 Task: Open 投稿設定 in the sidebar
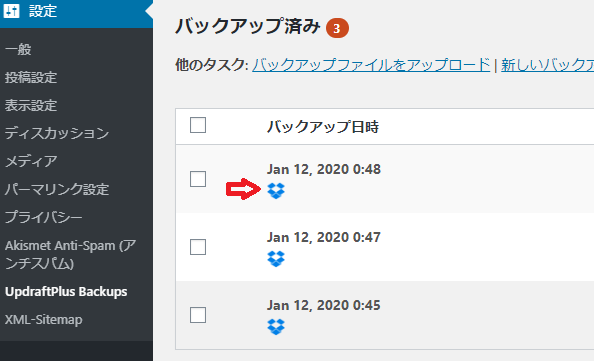tap(31, 77)
